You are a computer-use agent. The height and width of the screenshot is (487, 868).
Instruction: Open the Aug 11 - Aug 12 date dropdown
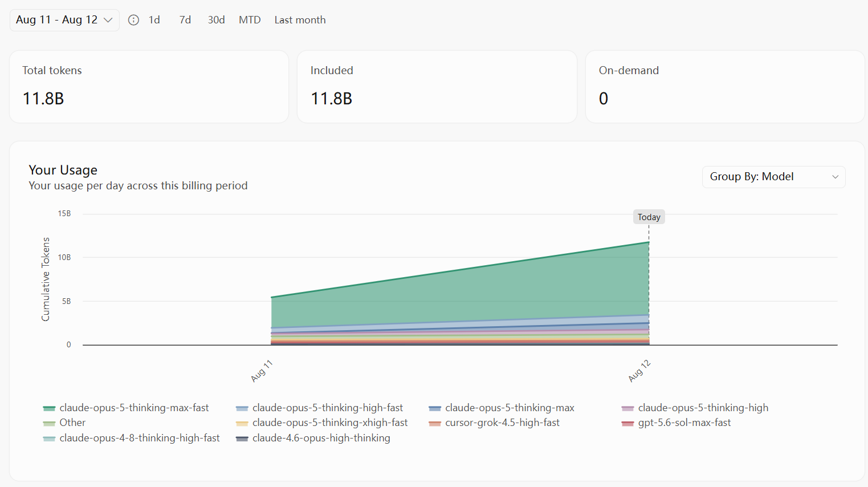[x=64, y=20]
